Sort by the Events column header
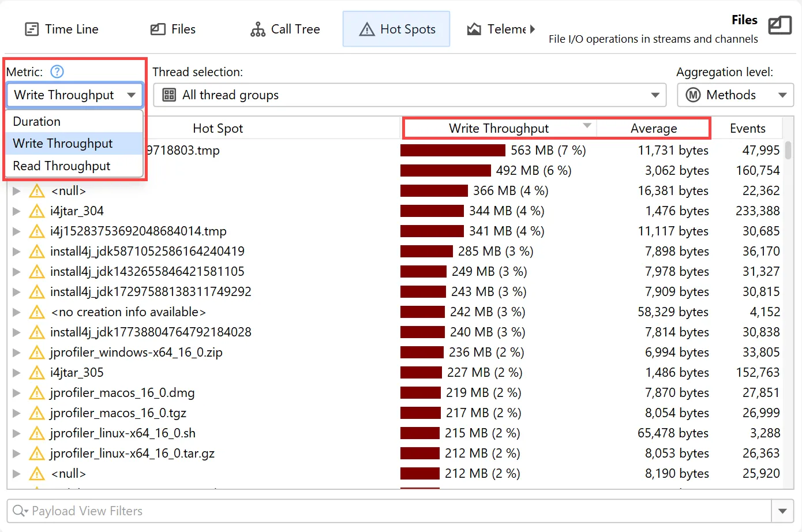Viewport: 802px width, 532px height. click(747, 129)
